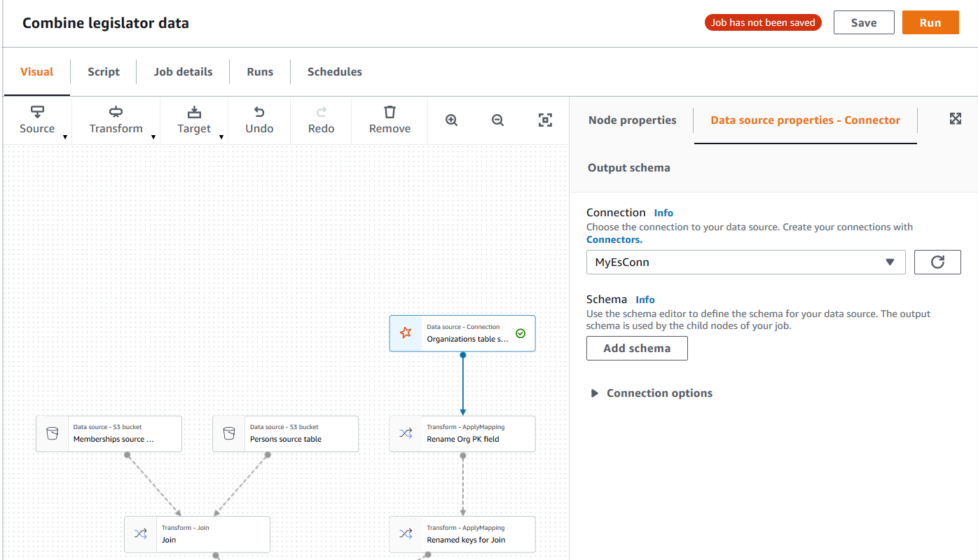Click the star icon on the Organizations node
The height and width of the screenshot is (560, 978).
click(406, 333)
